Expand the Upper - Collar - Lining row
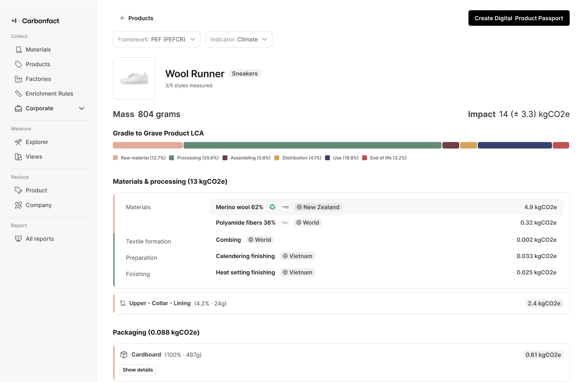The image size is (588, 382). tap(341, 303)
